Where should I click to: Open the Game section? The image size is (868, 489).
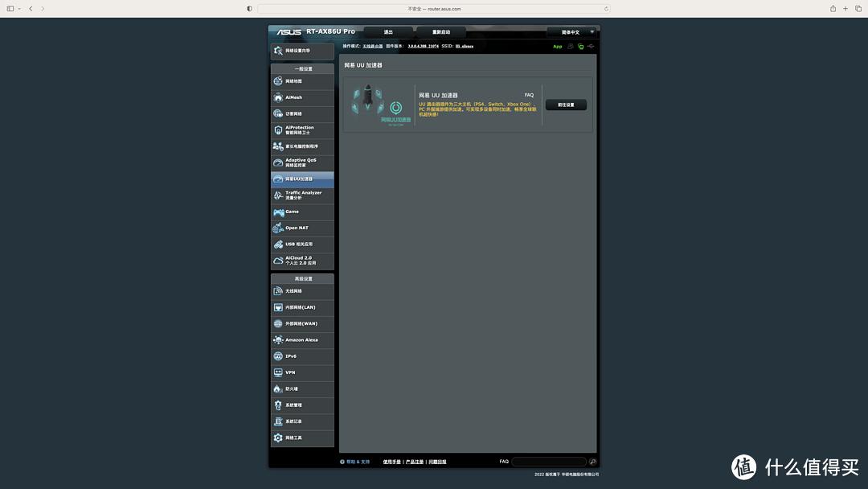click(x=302, y=212)
